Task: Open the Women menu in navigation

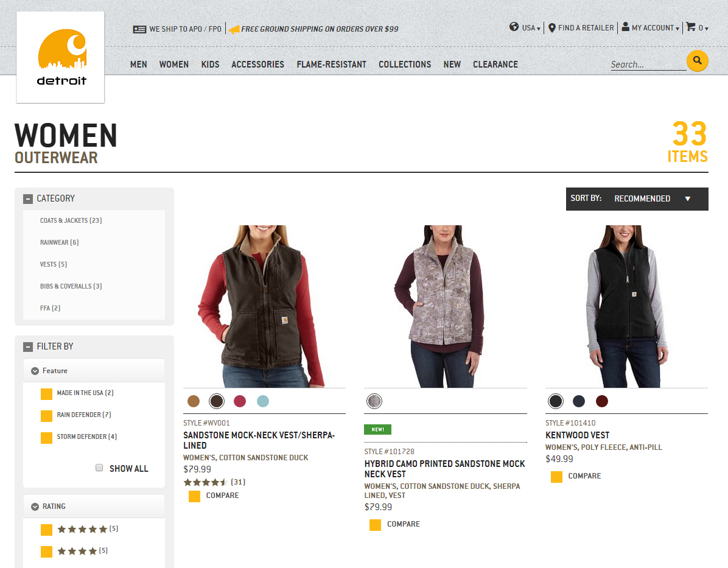Action: coord(174,65)
